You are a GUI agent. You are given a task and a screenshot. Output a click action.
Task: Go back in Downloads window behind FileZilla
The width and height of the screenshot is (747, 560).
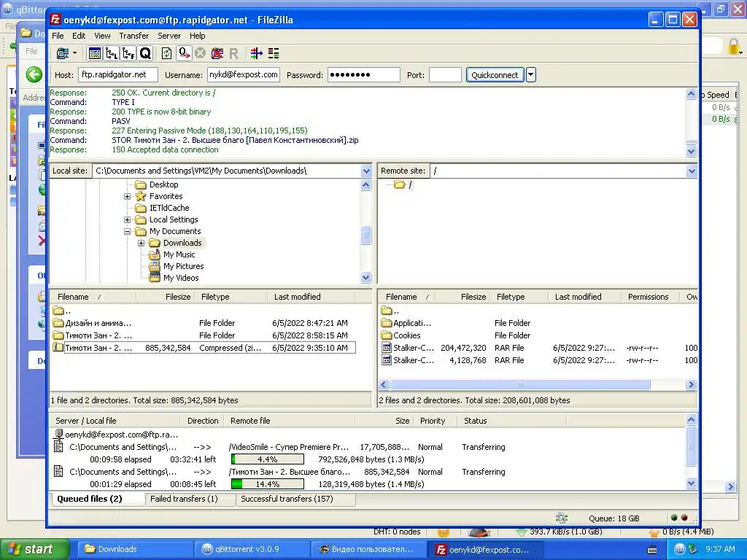click(34, 75)
